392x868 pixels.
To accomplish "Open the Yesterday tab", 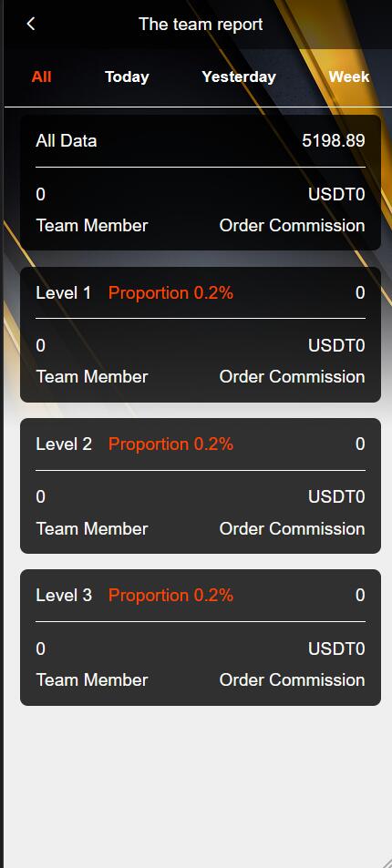I will (x=239, y=77).
